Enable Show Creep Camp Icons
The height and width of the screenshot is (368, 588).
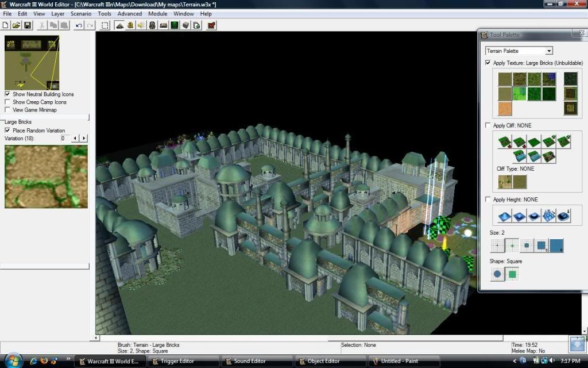click(x=7, y=102)
